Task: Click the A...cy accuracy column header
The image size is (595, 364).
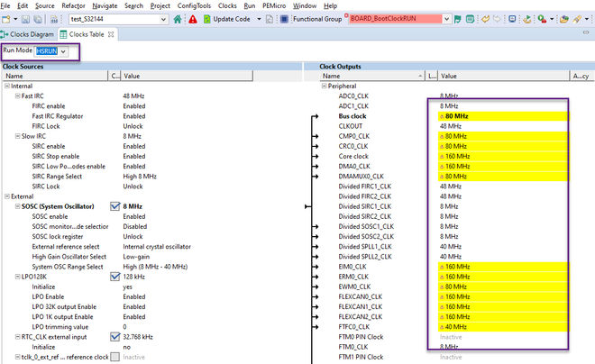Action: pos(582,76)
